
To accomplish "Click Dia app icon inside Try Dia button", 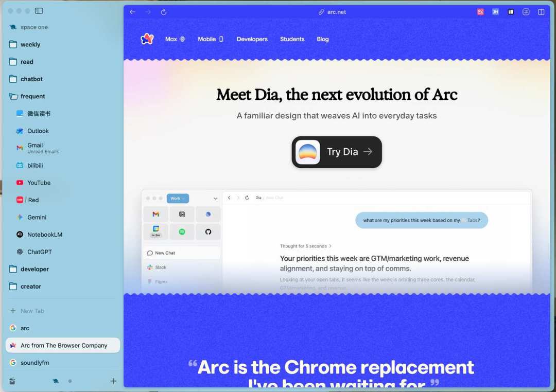I will click(x=307, y=152).
